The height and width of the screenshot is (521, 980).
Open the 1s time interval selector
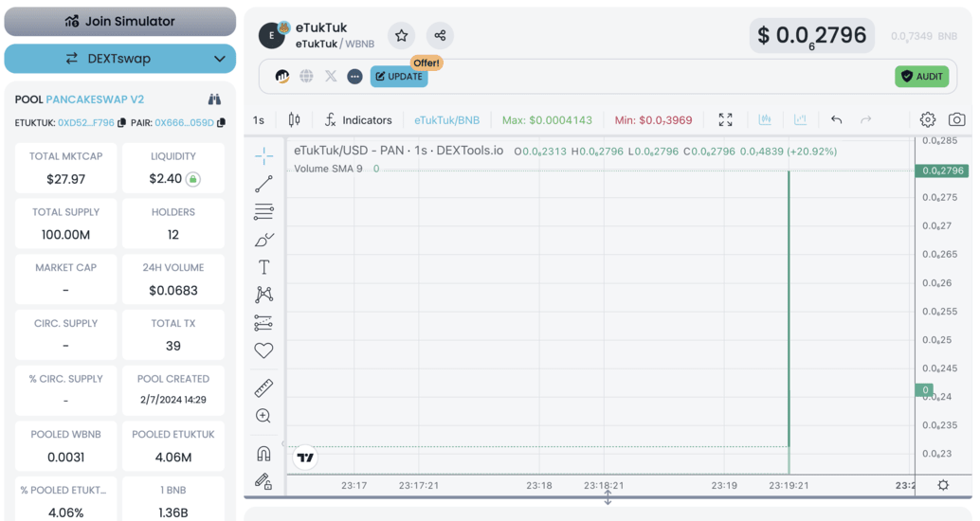[x=259, y=120]
